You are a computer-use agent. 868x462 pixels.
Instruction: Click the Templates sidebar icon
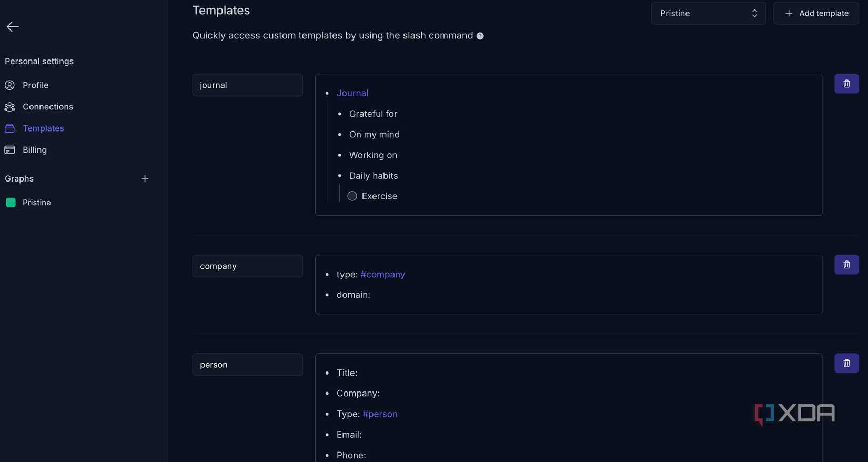(x=9, y=128)
